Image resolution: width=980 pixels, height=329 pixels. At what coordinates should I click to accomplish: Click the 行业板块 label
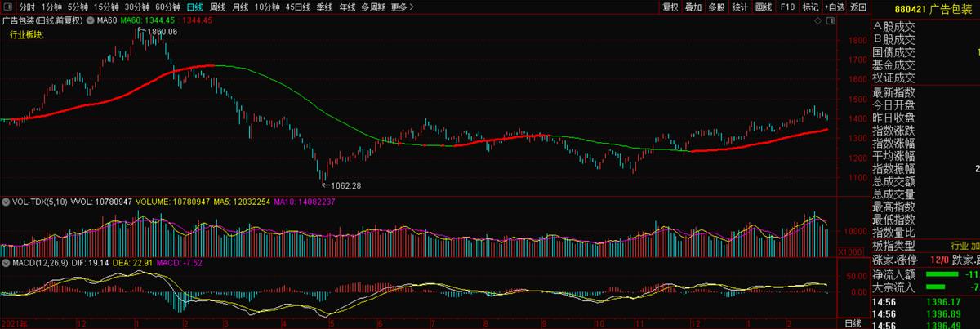pyautogui.click(x=25, y=35)
